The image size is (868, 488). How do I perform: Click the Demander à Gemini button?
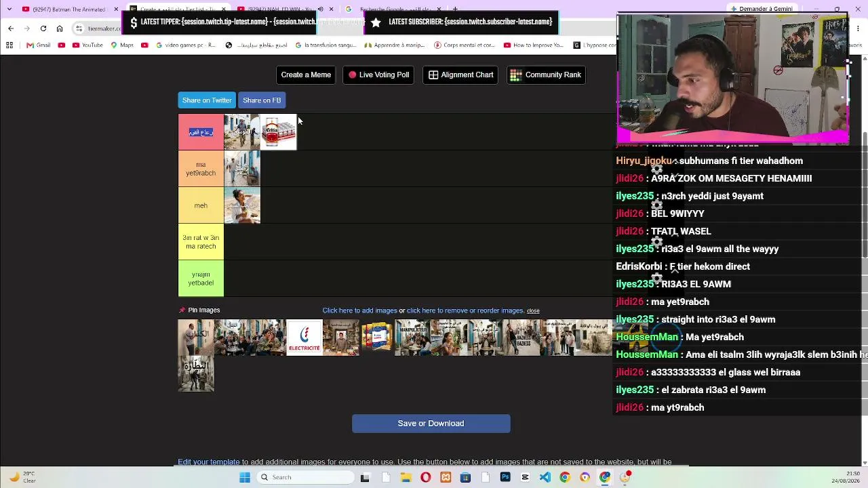pos(761,9)
